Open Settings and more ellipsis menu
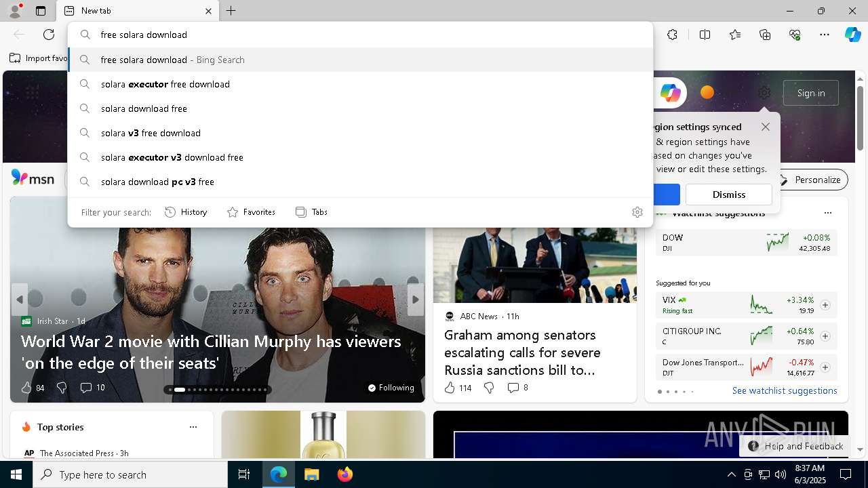The height and width of the screenshot is (488, 868). 825,35
